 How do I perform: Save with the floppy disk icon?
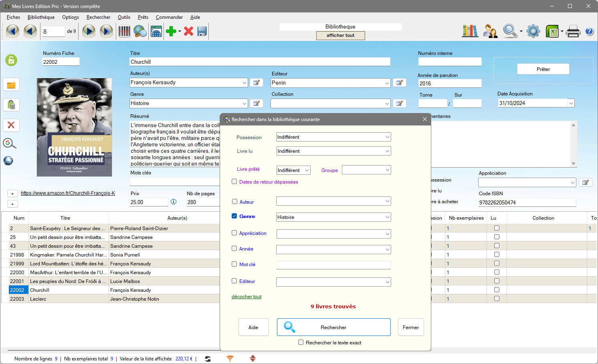coord(202,31)
